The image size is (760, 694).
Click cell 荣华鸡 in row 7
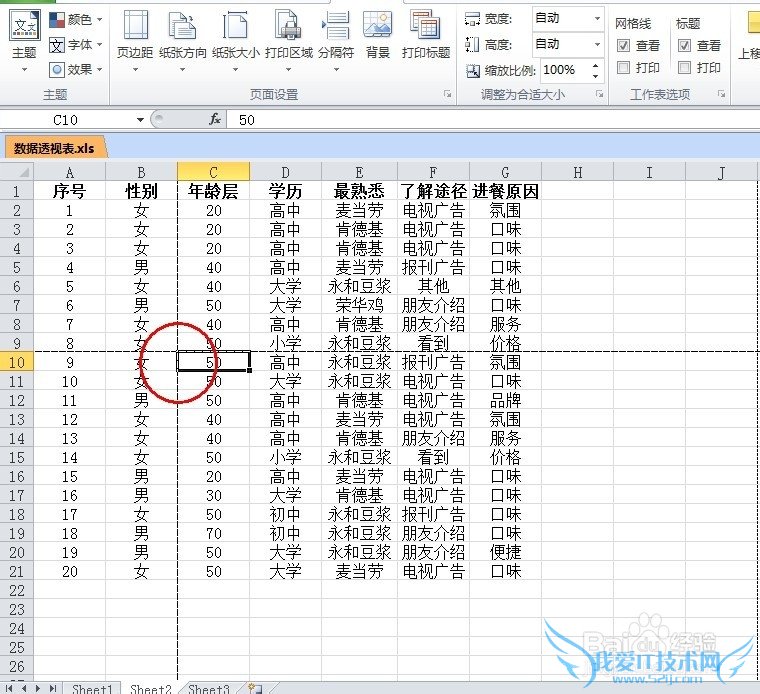(x=359, y=305)
